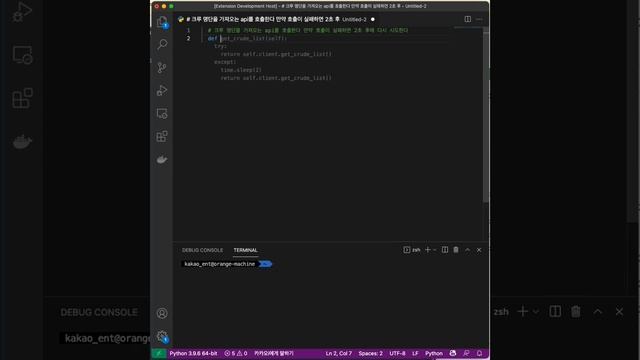Click the 'def get_crude_list(self):' code line
Image resolution: width=640 pixels, height=360 pixels.
(x=247, y=38)
